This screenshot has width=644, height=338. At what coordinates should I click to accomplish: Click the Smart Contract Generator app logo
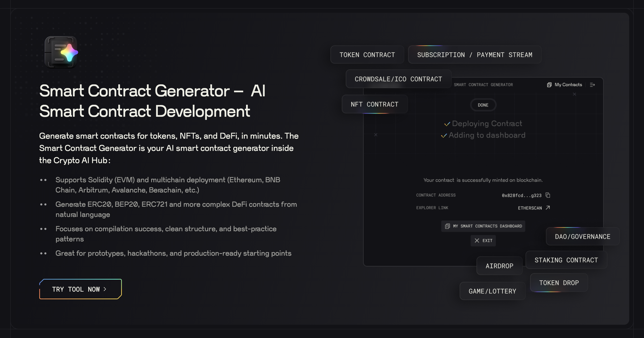click(61, 52)
